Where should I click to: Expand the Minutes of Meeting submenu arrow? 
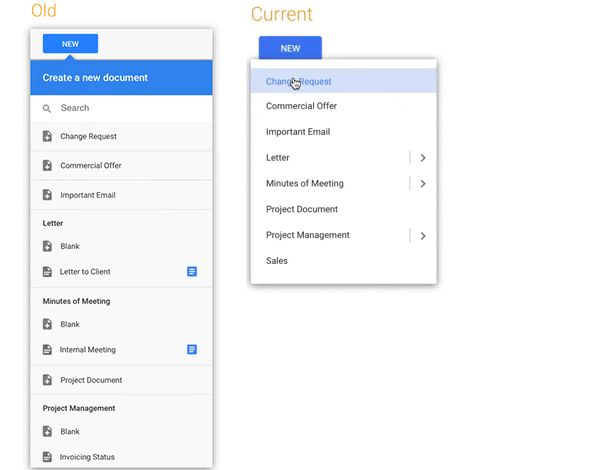423,184
